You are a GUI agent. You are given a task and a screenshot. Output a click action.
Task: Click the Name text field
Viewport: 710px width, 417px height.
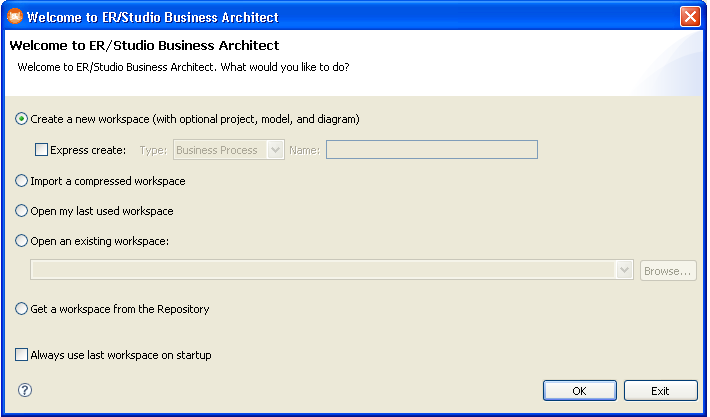[432, 150]
